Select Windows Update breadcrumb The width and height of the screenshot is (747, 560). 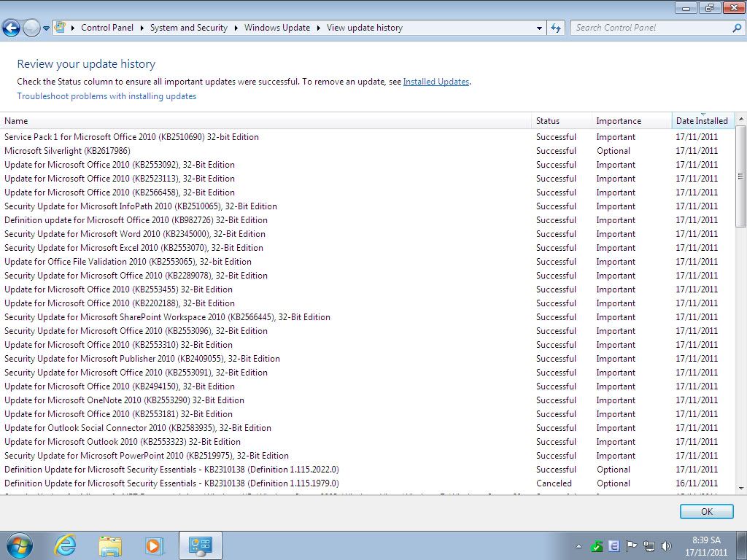(277, 28)
